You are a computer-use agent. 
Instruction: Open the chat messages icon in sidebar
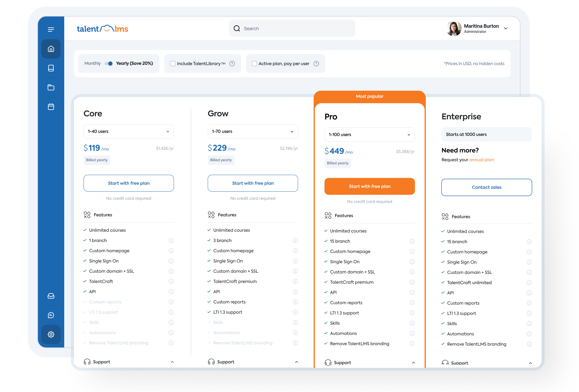tap(51, 315)
